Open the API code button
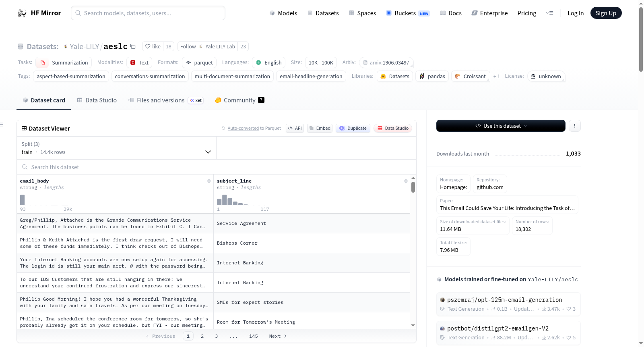 pos(295,128)
